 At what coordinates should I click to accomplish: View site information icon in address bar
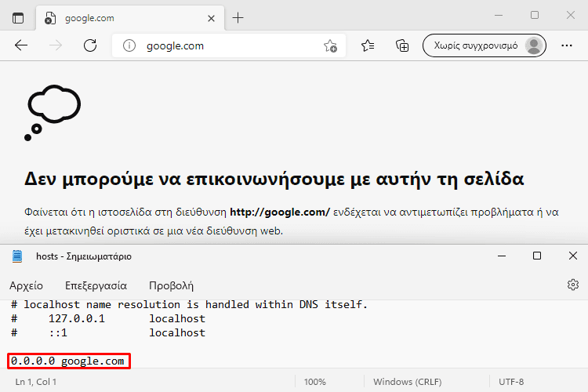click(x=129, y=45)
